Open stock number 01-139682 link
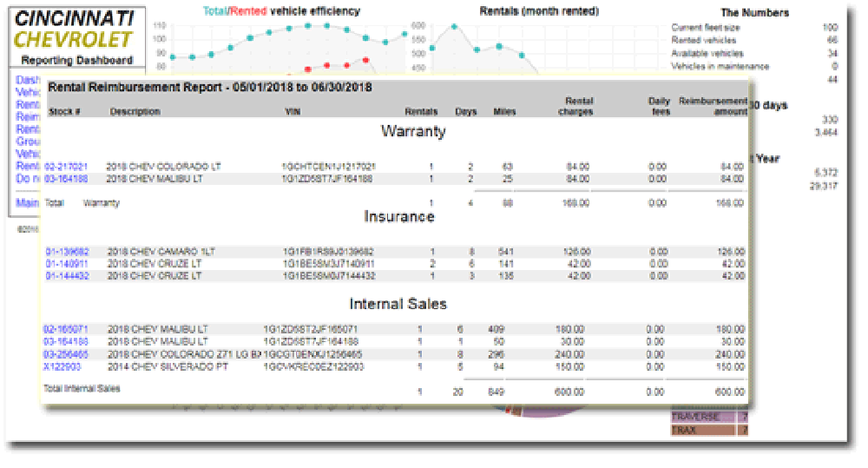This screenshot has height=468, width=868. (x=67, y=252)
